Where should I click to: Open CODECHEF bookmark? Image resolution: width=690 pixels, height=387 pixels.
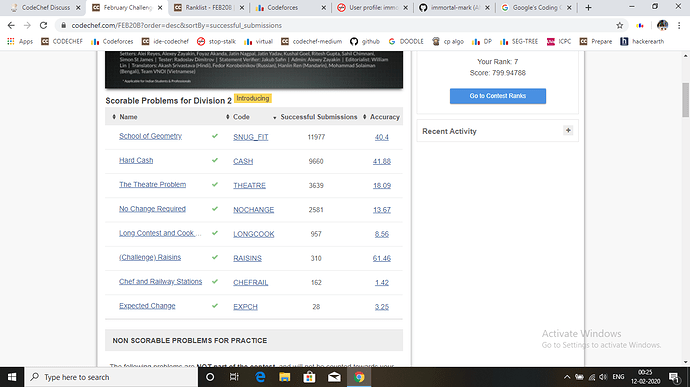pos(62,41)
